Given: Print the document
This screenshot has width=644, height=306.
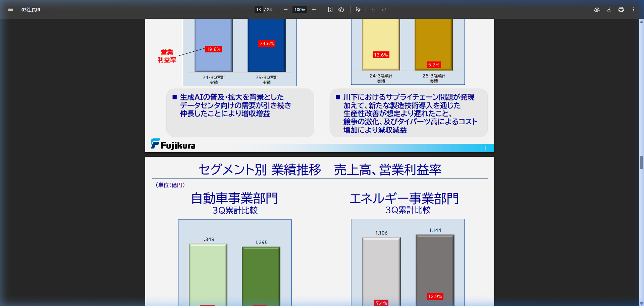Looking at the screenshot, I should pos(621,9).
